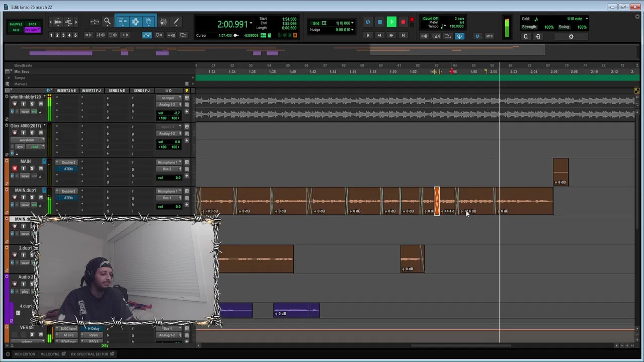This screenshot has height=362, width=644.
Task: Click the green Play transport button
Action: pyautogui.click(x=391, y=22)
